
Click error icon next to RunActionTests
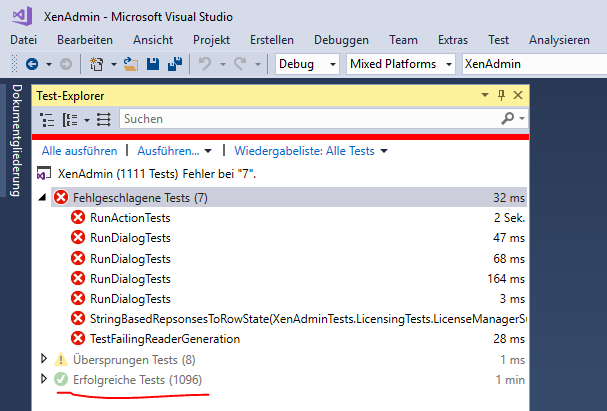(x=78, y=217)
